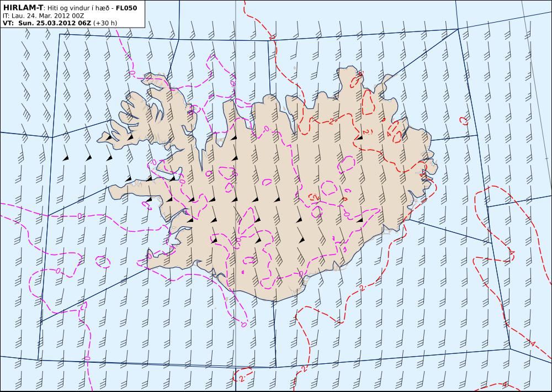This screenshot has width=552, height=392.
Task: Click the HIRLAM-T model title text
Action: (23, 8)
